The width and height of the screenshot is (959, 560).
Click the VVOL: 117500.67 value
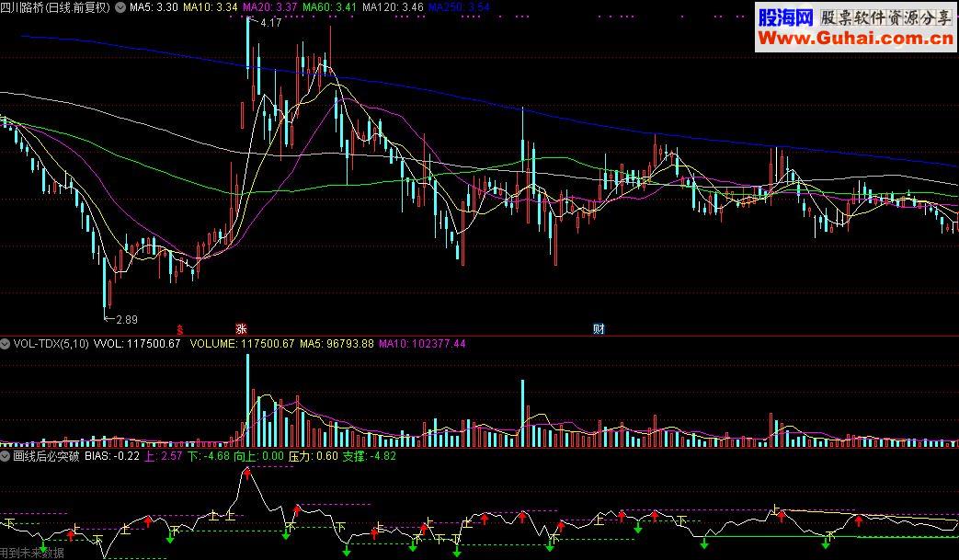click(137, 344)
